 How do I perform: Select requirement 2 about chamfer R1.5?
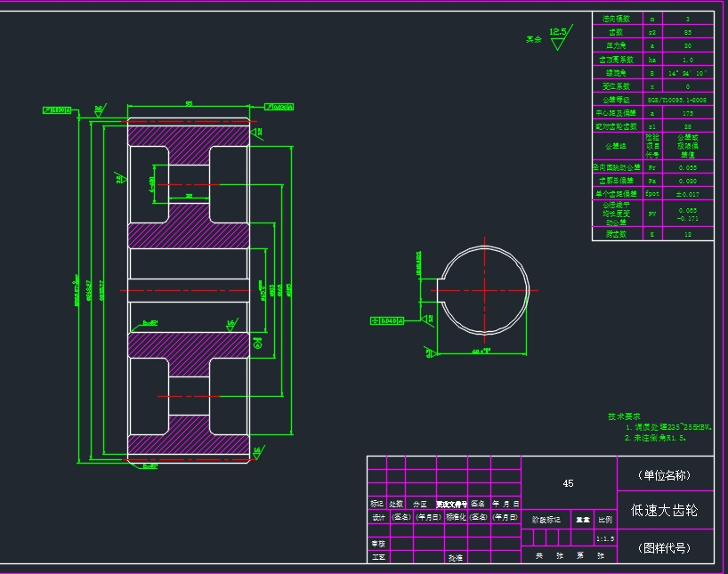coord(655,438)
